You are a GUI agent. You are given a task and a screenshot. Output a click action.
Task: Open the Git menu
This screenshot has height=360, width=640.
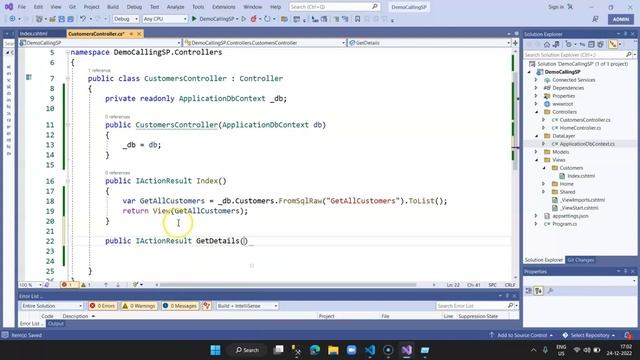(72, 7)
